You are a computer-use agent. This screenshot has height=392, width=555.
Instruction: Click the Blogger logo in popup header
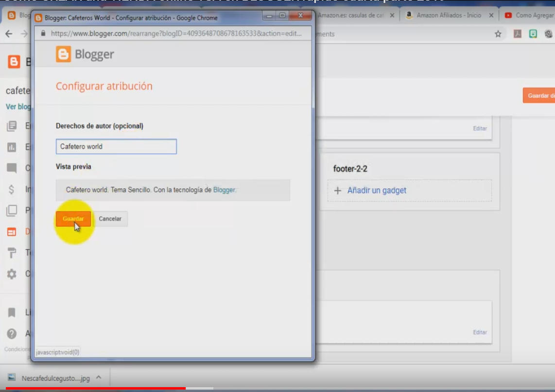(x=85, y=54)
